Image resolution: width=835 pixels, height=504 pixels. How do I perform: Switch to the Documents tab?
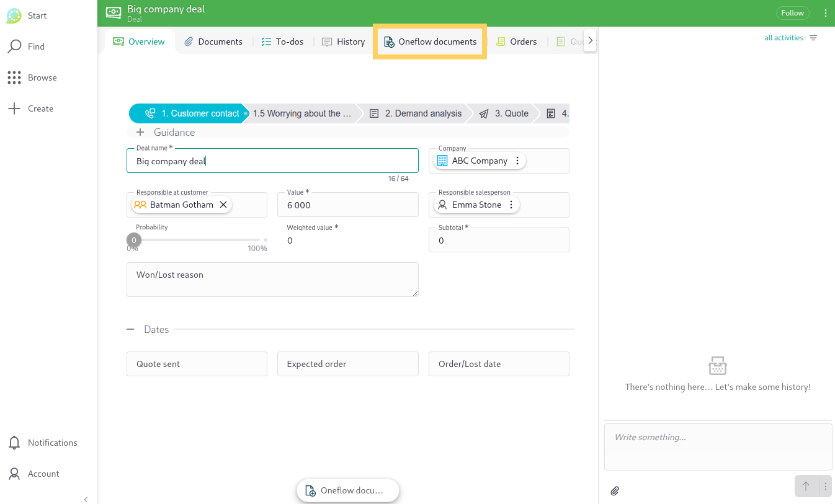coord(213,42)
